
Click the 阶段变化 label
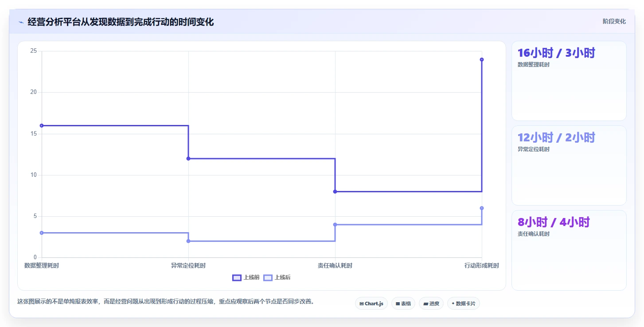pyautogui.click(x=614, y=21)
